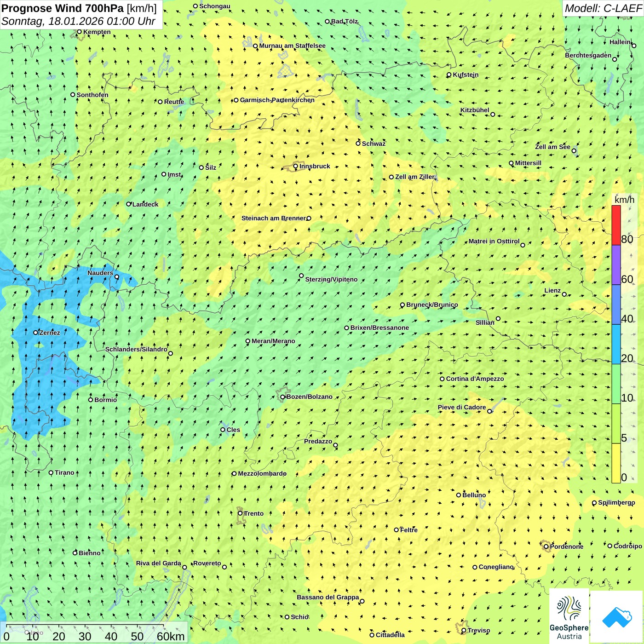
Task: Click the 'Predazzo' label
Action: (318, 441)
